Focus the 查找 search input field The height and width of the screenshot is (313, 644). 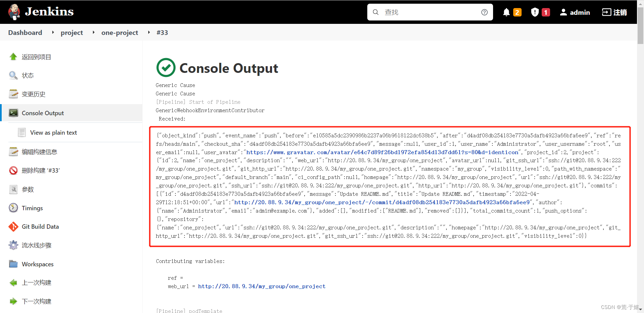point(430,12)
